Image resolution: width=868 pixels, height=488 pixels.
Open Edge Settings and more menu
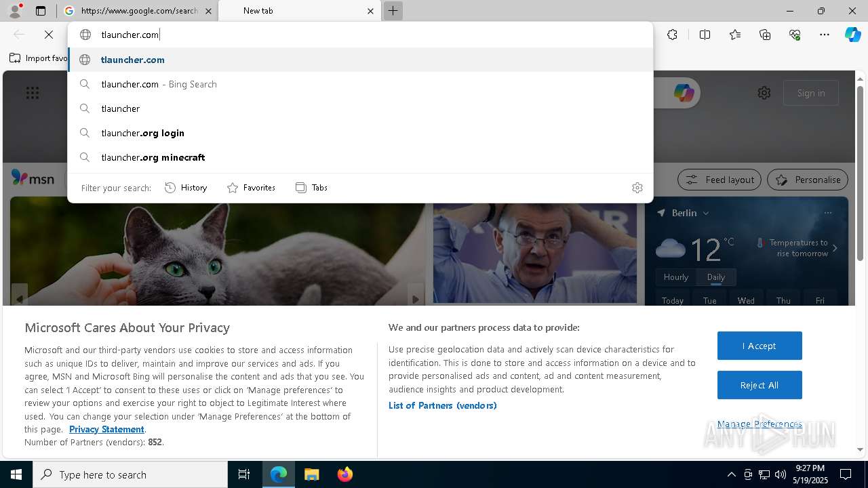pyautogui.click(x=825, y=35)
